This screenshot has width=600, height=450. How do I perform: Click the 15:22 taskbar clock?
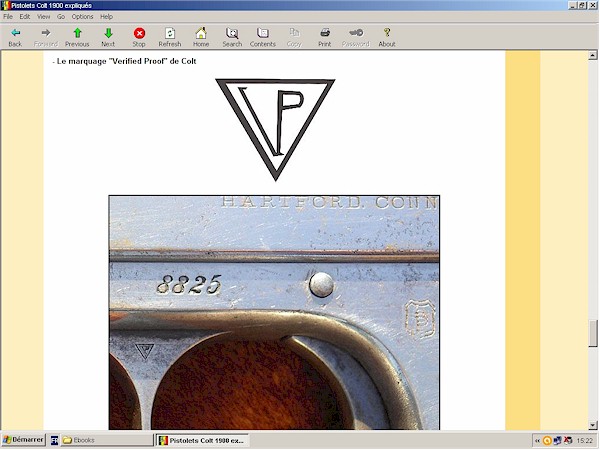(x=584, y=441)
